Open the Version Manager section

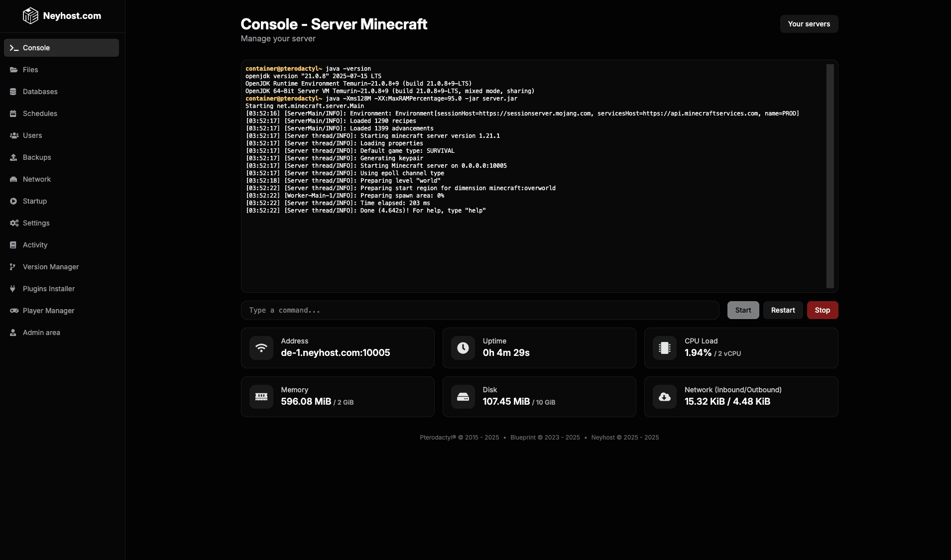50,267
